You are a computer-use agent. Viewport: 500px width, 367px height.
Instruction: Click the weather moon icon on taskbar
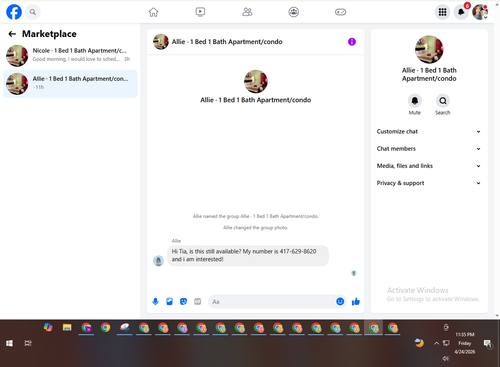tap(419, 343)
